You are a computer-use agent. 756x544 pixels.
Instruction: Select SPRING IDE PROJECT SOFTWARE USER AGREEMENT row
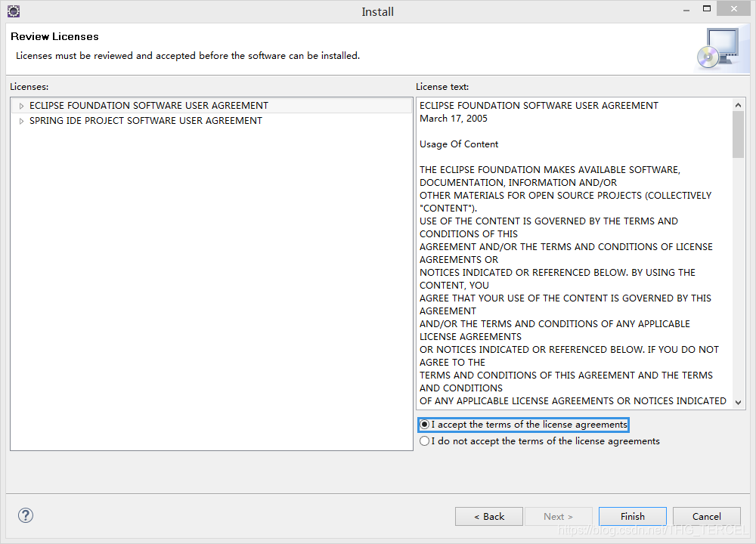click(x=212, y=121)
